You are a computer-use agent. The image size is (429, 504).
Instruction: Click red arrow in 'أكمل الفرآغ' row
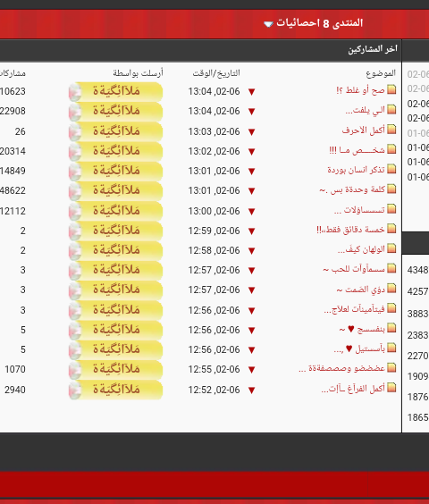point(251,391)
